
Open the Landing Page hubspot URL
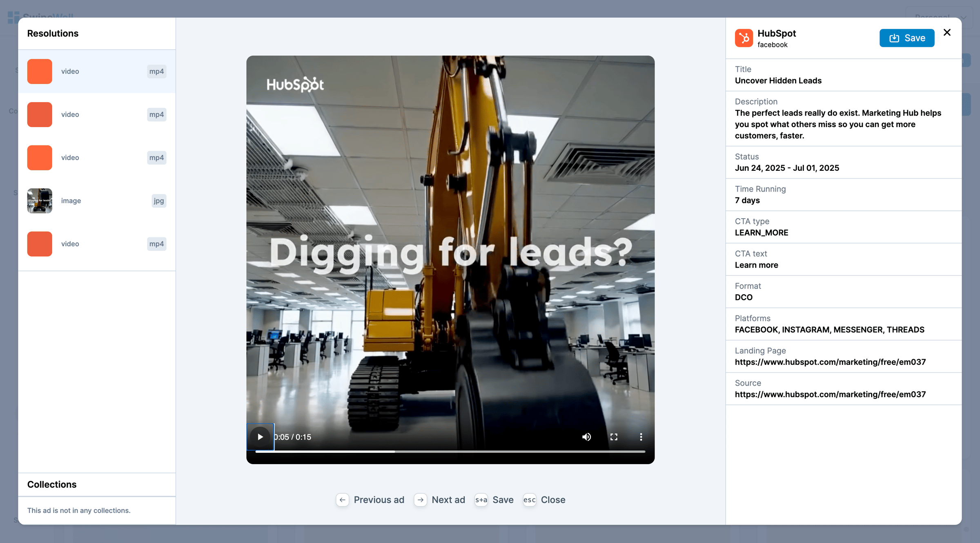[830, 362]
